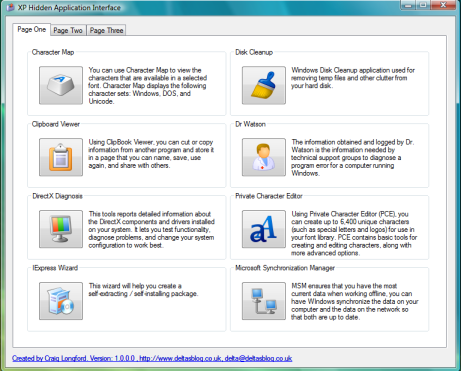
Task: Close the XP Hidden Application Interface window
Action: click(443, 5)
